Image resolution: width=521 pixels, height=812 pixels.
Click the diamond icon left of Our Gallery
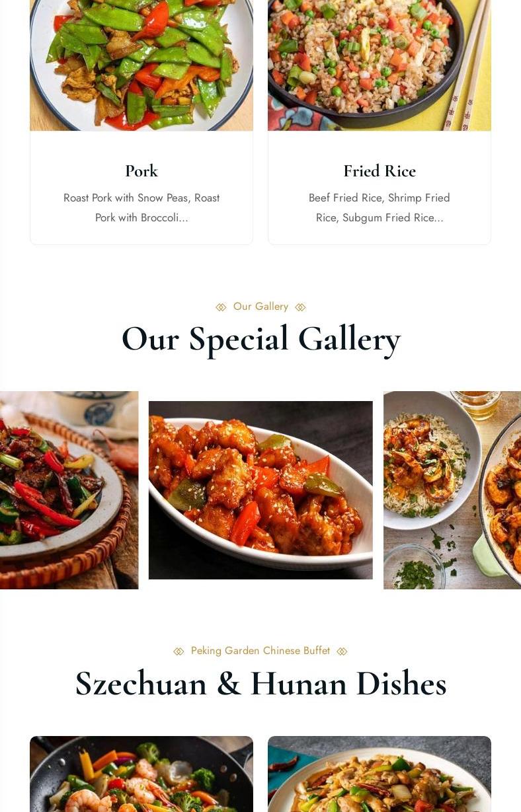[221, 307]
